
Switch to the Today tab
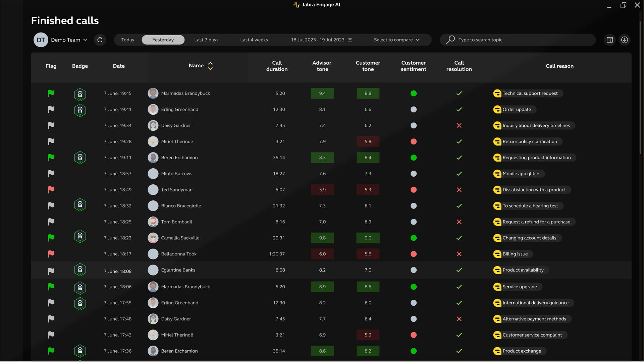point(128,40)
